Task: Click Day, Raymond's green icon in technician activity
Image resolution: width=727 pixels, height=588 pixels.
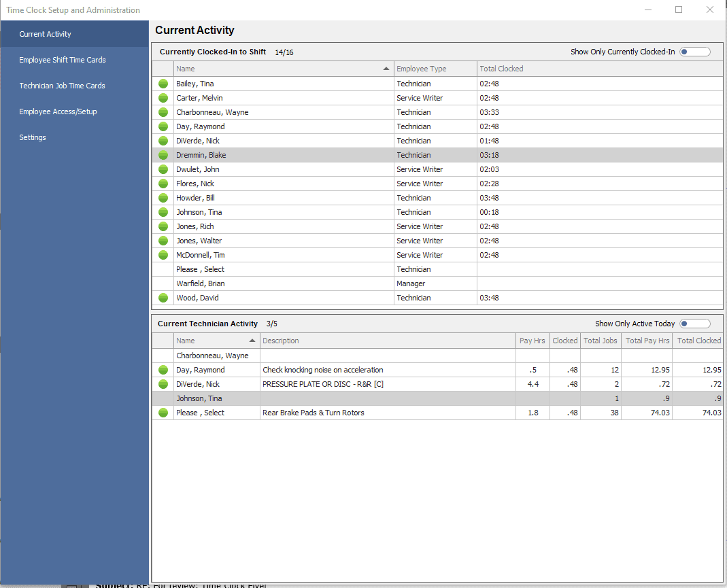Action: coord(163,369)
